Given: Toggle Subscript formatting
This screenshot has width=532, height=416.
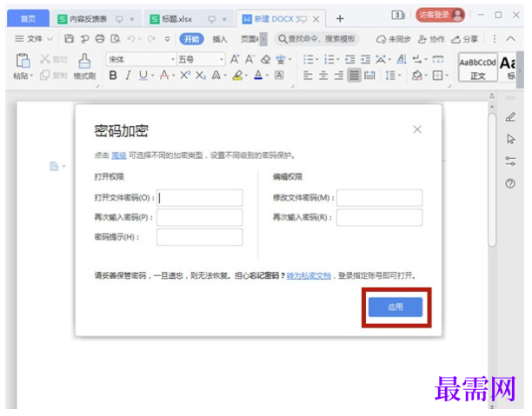Looking at the screenshot, I should pos(201,76).
